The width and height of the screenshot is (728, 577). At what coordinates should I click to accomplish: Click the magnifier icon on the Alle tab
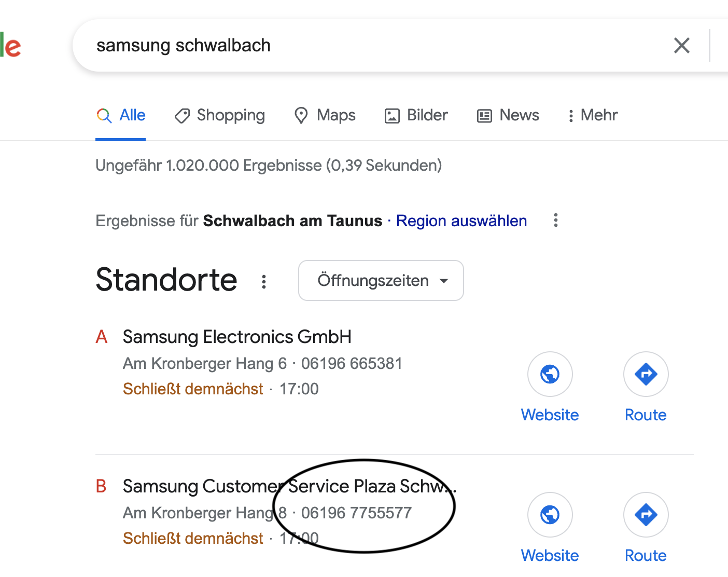(x=104, y=115)
